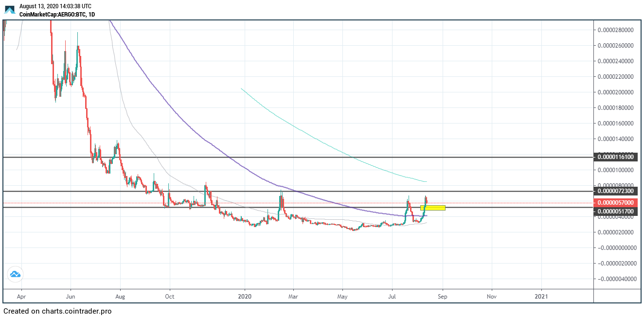The width and height of the screenshot is (644, 318).
Task: Click the 0.0000280000 tick on price axis
Action: pyautogui.click(x=616, y=30)
